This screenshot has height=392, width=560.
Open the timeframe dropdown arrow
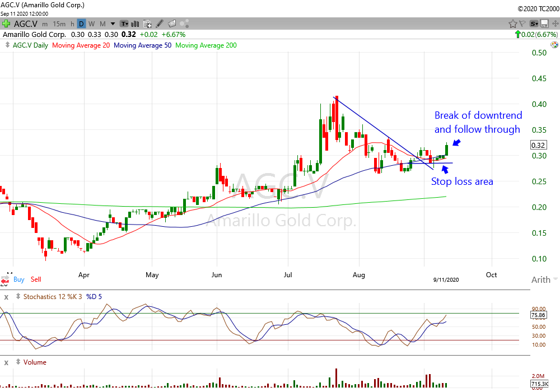113,24
